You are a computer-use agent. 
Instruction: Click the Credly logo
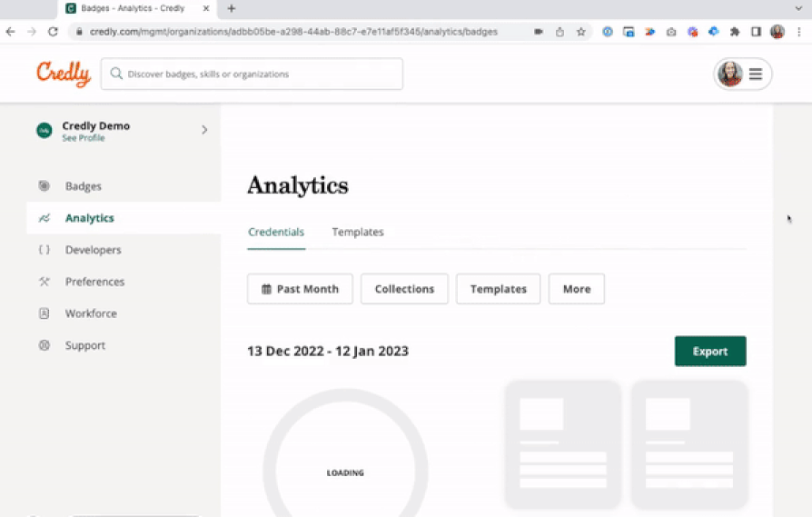[64, 74]
